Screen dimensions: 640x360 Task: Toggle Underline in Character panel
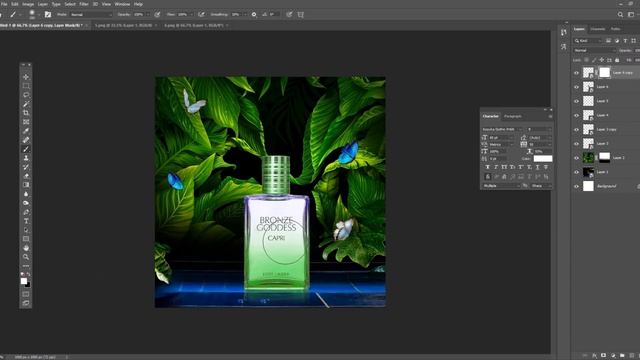537,167
